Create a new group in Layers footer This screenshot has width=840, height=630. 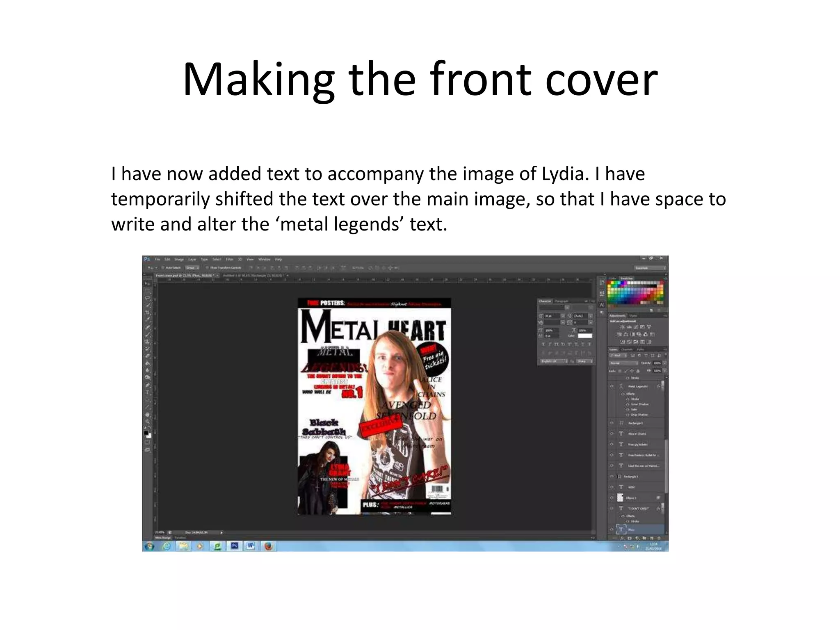(x=644, y=538)
